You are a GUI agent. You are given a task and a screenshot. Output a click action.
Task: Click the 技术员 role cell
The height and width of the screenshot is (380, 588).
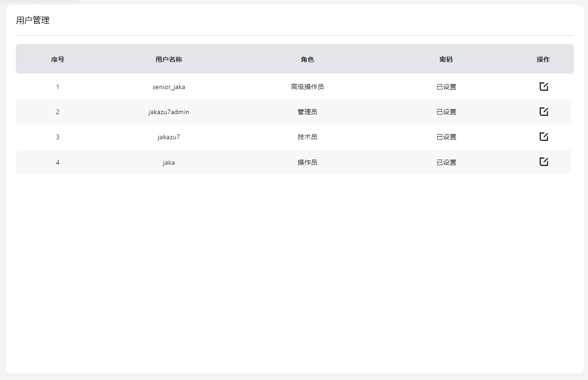pyautogui.click(x=307, y=137)
